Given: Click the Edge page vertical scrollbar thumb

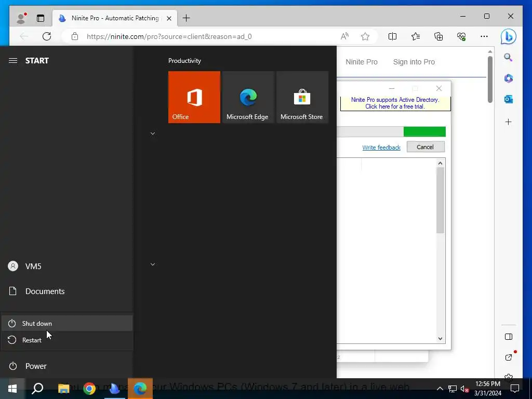Looking at the screenshot, I should [x=490, y=79].
